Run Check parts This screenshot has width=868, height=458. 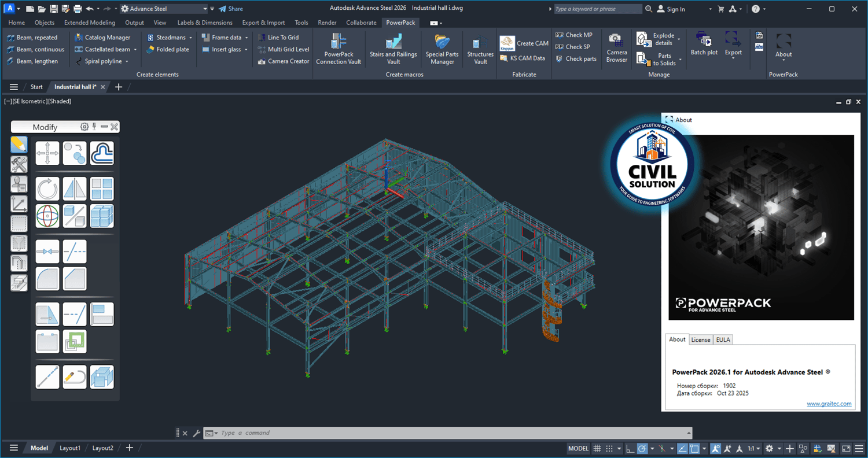click(x=576, y=59)
